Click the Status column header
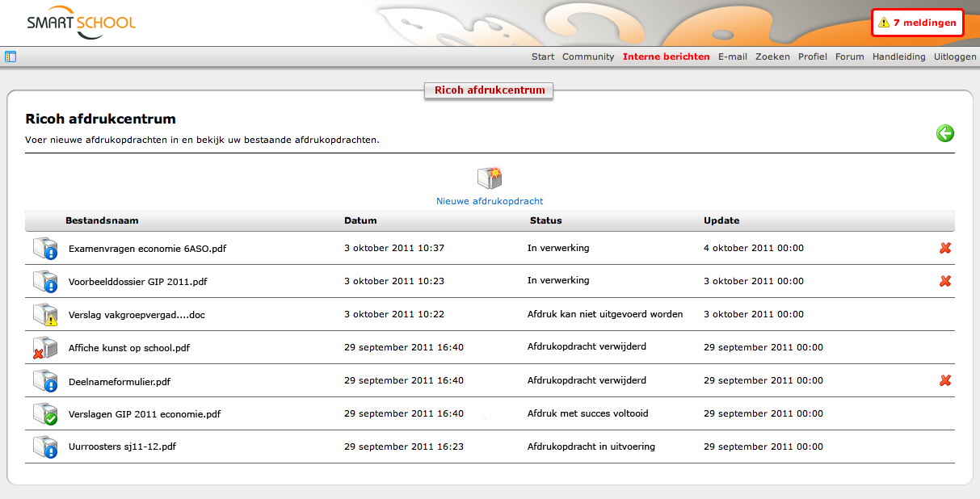 [546, 220]
